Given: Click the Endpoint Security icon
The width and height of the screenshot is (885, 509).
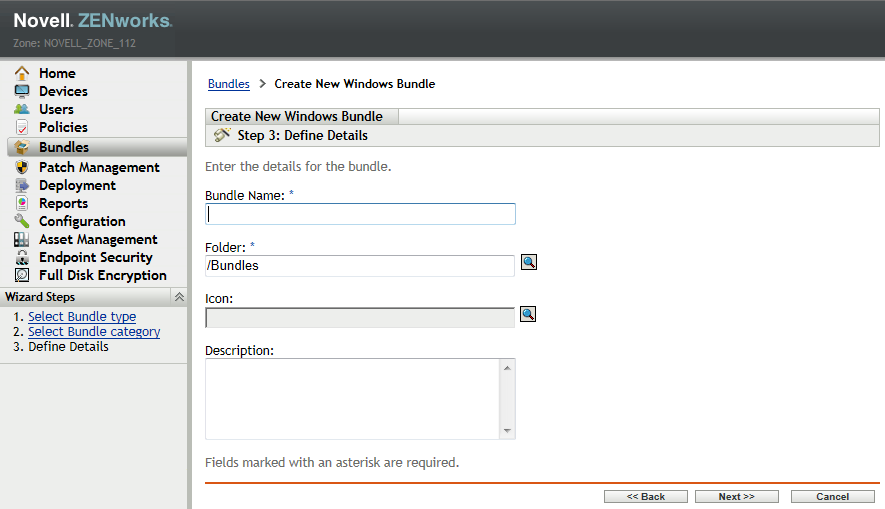Looking at the screenshot, I should click(21, 257).
